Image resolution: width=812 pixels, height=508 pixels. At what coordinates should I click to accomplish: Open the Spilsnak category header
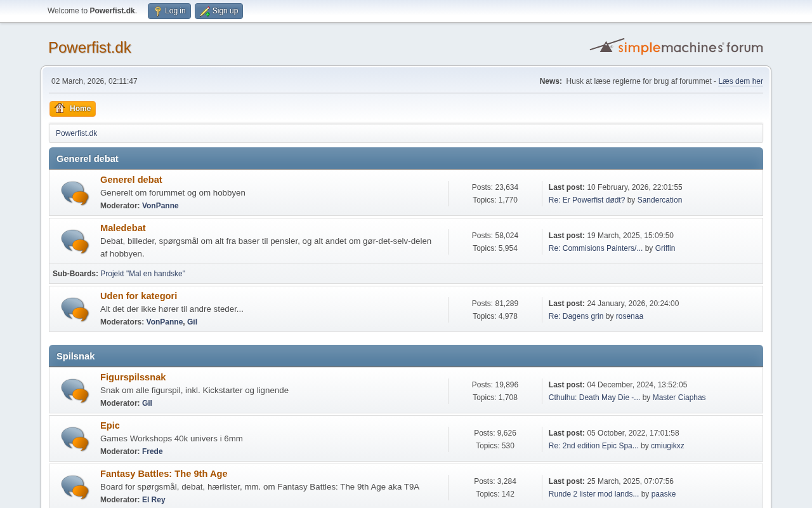click(75, 356)
